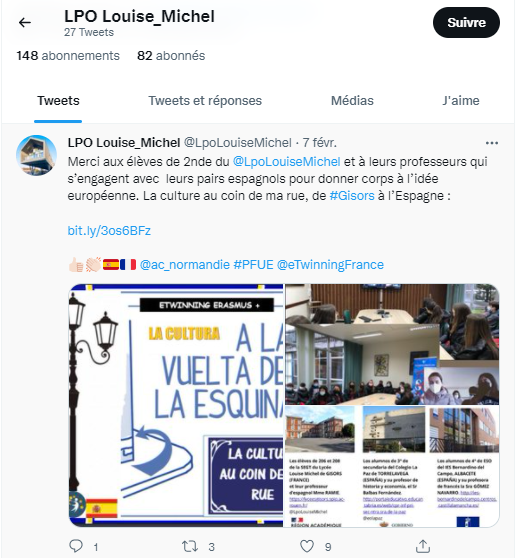The height and width of the screenshot is (558, 518).
Task: Switch to the Tweets et réponses tab
Action: point(205,101)
